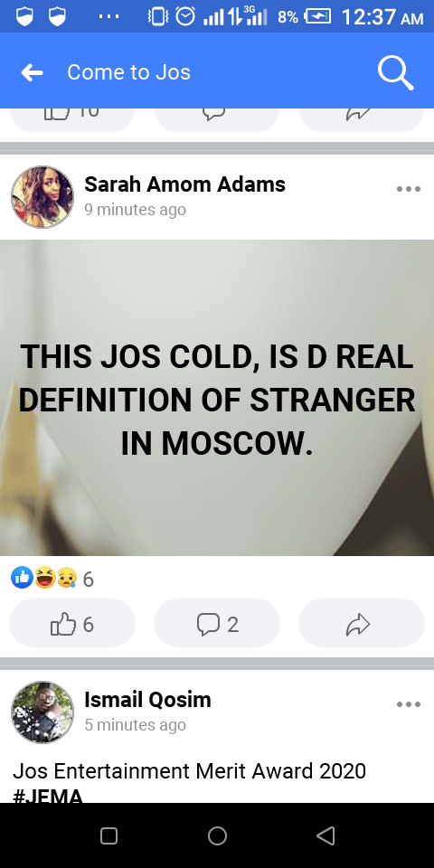434x868 pixels.
Task: Open Ismail Qosim's profile picture
Action: 42,712
